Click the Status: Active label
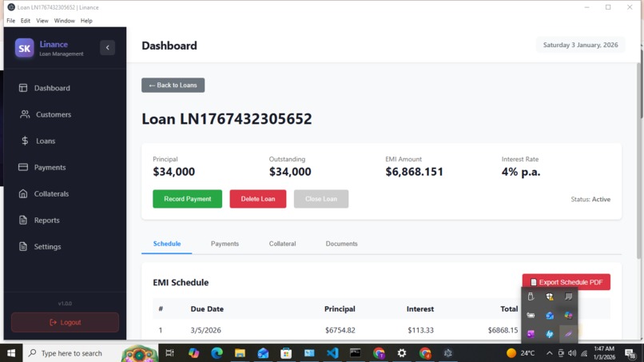The width and height of the screenshot is (644, 362). pyautogui.click(x=590, y=199)
